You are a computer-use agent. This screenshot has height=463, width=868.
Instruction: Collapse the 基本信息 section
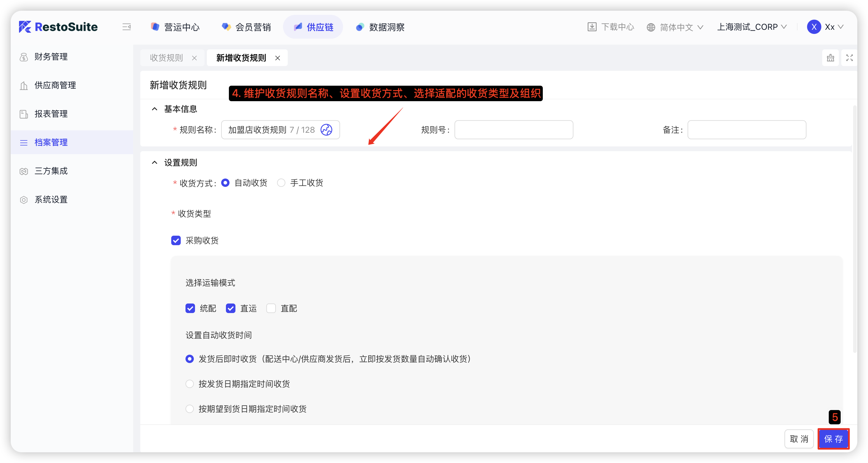[x=155, y=109]
